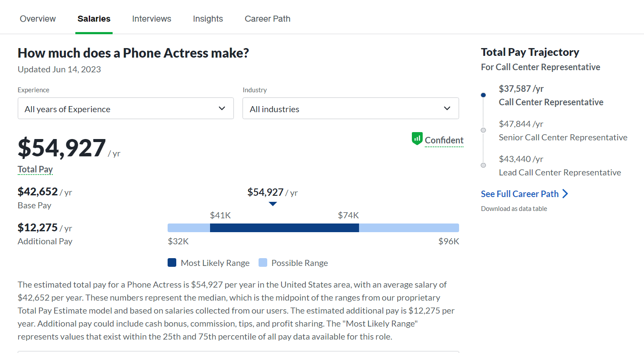The image size is (644, 353).
Task: Click the Most Likely Range legend square
Action: tap(172, 262)
